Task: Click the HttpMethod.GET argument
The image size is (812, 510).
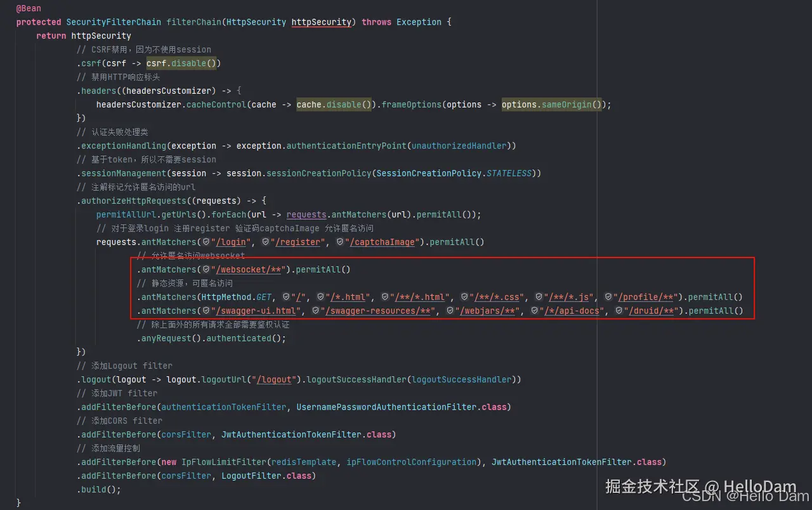Action: [237, 297]
